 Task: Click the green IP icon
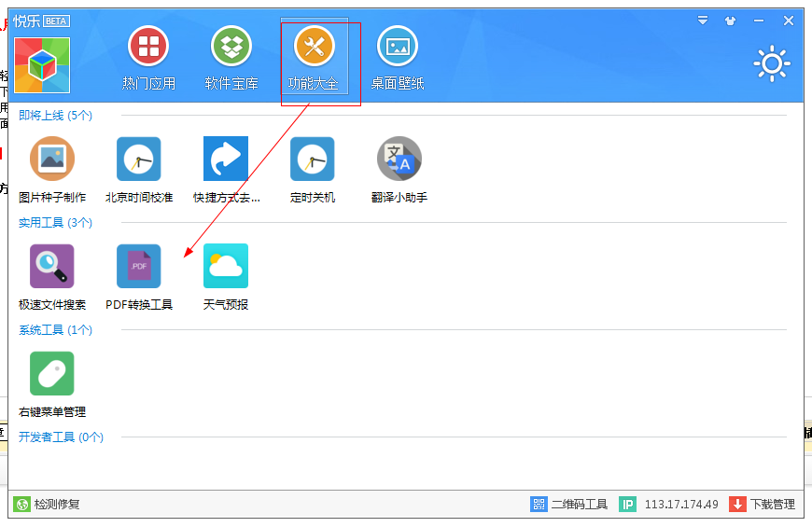tap(627, 505)
